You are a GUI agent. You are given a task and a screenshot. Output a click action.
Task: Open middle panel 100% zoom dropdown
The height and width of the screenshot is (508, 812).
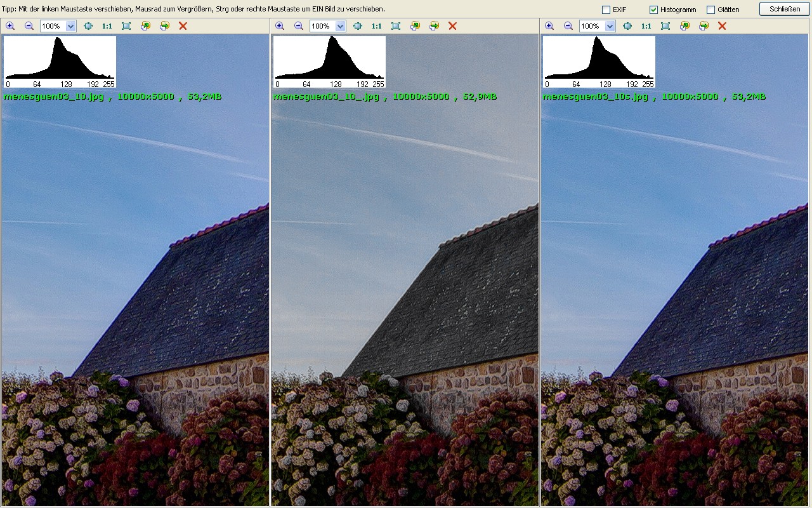pyautogui.click(x=340, y=26)
